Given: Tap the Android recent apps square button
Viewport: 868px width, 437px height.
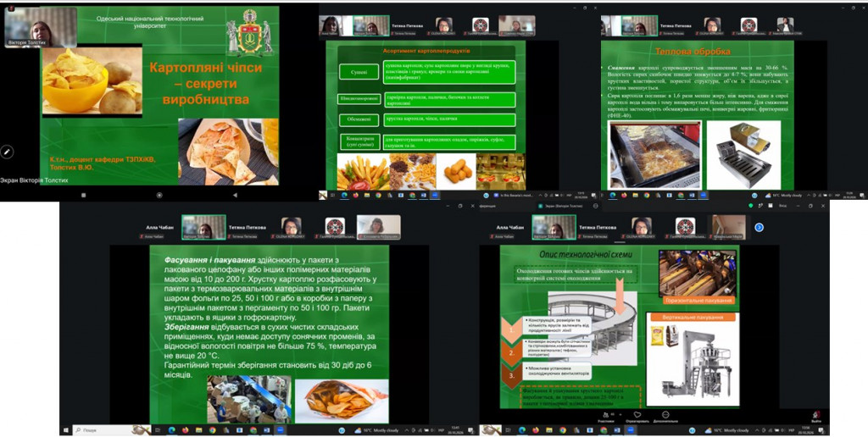Looking at the screenshot, I should [x=84, y=196].
